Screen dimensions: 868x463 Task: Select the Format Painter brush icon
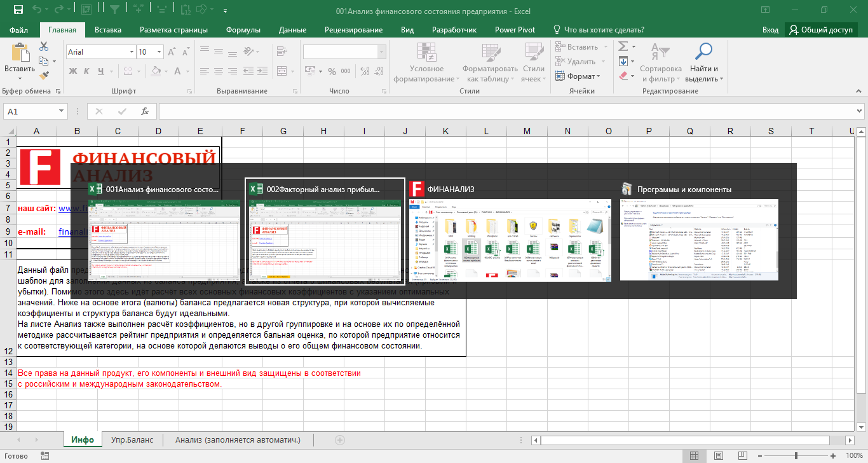tap(44, 76)
